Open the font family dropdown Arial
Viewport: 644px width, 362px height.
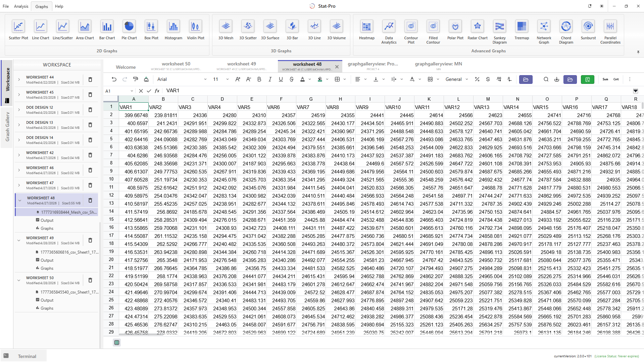coord(182,79)
